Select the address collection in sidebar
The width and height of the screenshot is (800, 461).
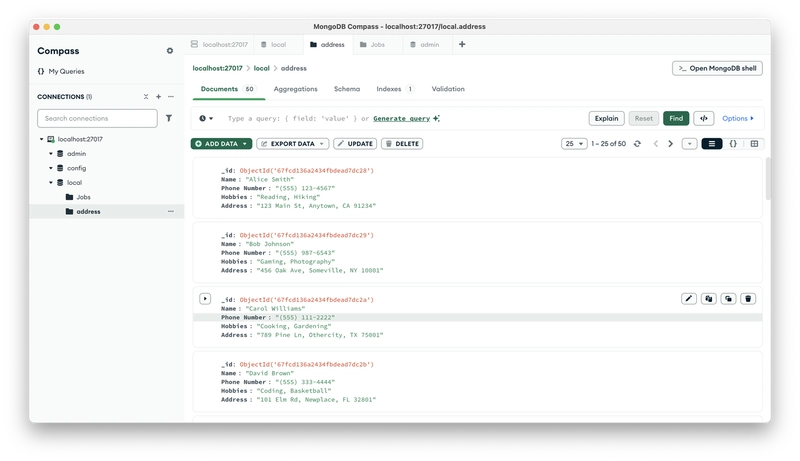(x=107, y=211)
